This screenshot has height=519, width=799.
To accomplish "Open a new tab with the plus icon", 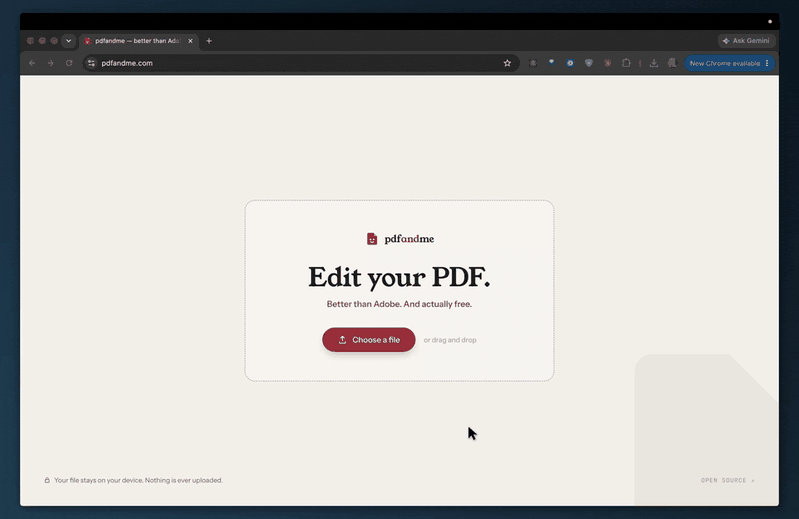I will 209,41.
